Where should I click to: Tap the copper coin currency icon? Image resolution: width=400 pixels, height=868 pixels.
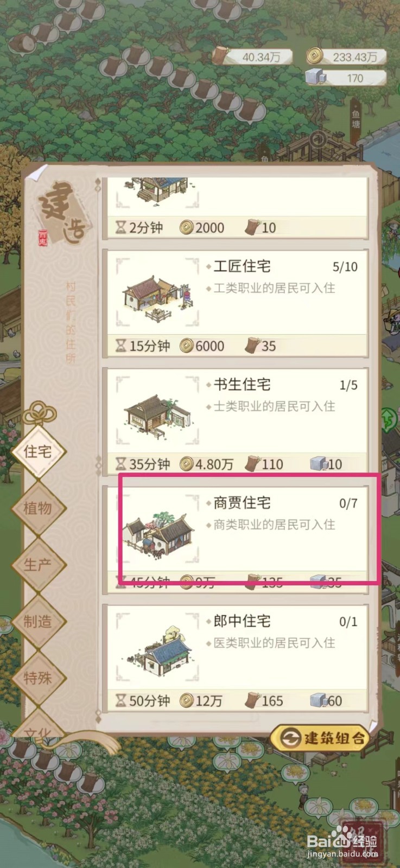314,56
